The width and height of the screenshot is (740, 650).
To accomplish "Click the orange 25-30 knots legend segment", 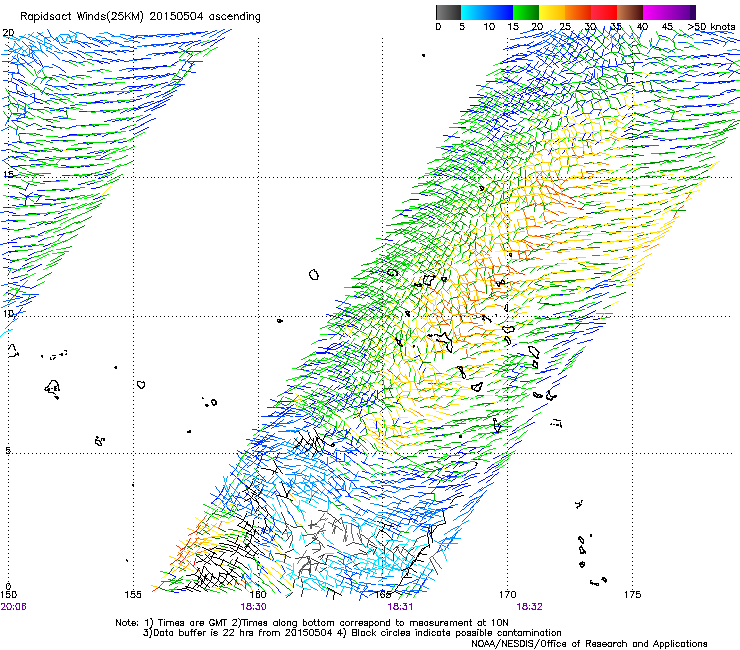I will pos(578,12).
